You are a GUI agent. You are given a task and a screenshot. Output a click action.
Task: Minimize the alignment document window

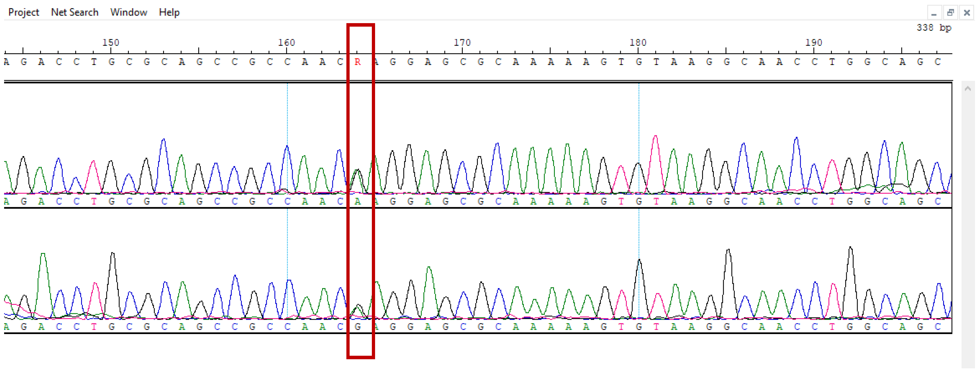(x=934, y=13)
